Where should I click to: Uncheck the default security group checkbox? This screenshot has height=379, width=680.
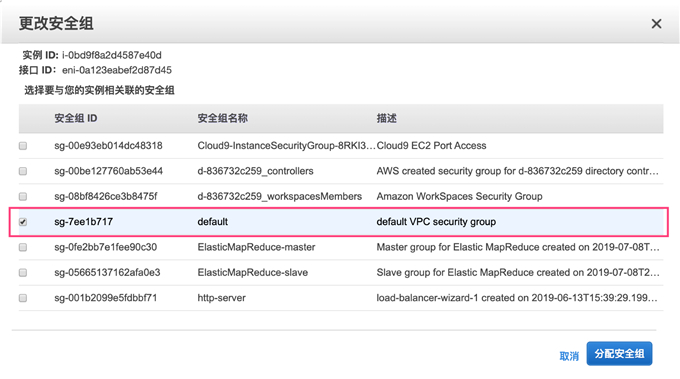[23, 222]
